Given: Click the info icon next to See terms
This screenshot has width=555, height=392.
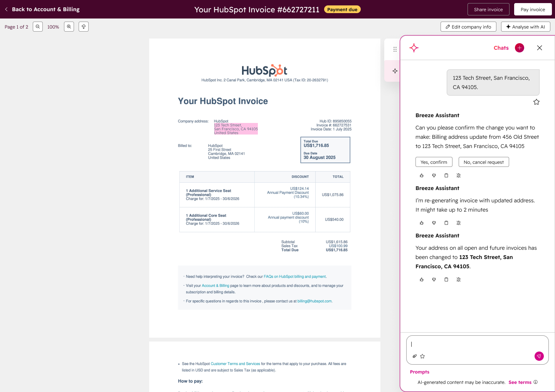Looking at the screenshot, I should click(x=535, y=382).
